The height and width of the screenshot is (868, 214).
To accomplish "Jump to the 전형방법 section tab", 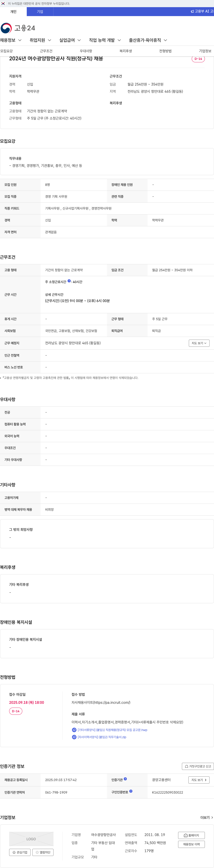I will 165,51.
